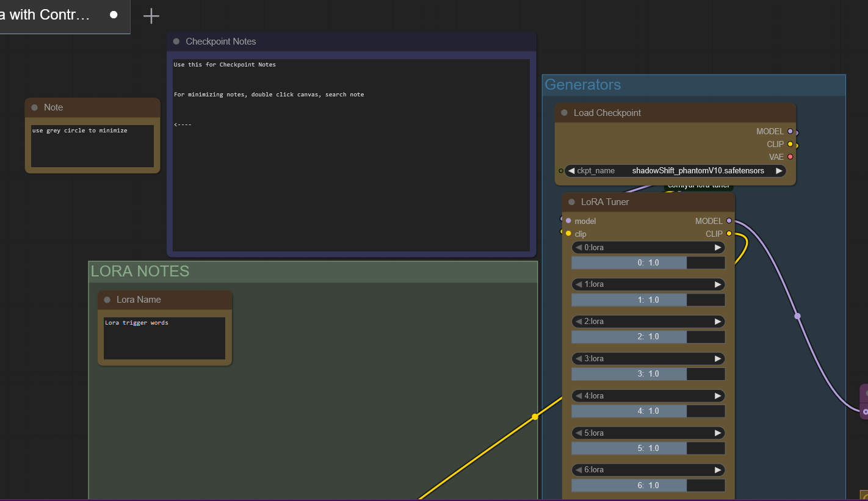Click the Load Checkpoint collapse dot
868x501 pixels.
[x=564, y=113]
